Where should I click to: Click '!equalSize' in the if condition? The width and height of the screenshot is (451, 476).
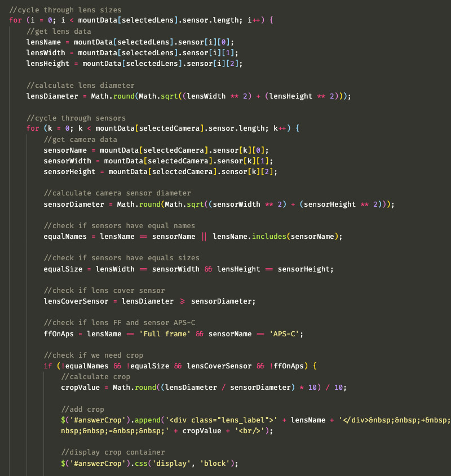[x=148, y=366]
